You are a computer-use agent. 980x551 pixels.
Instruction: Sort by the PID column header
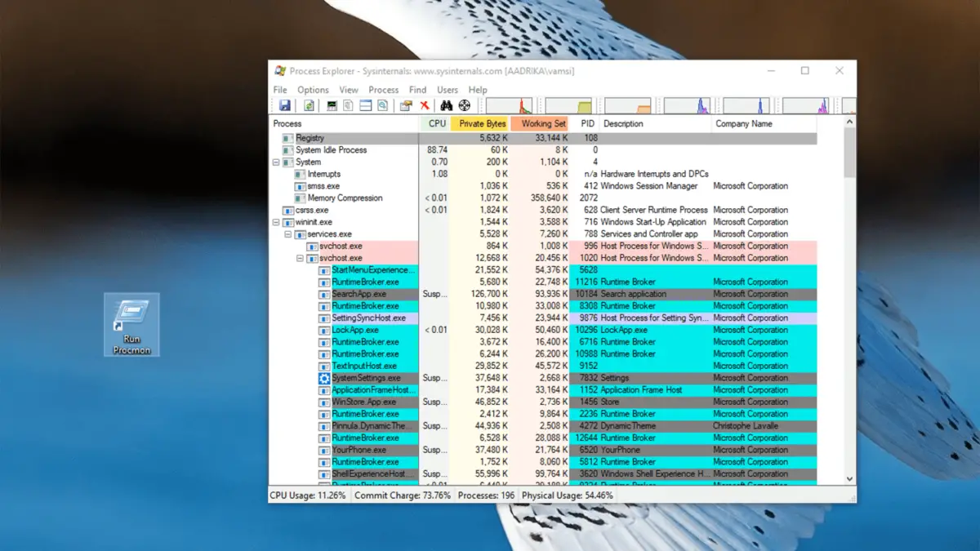[x=584, y=124]
